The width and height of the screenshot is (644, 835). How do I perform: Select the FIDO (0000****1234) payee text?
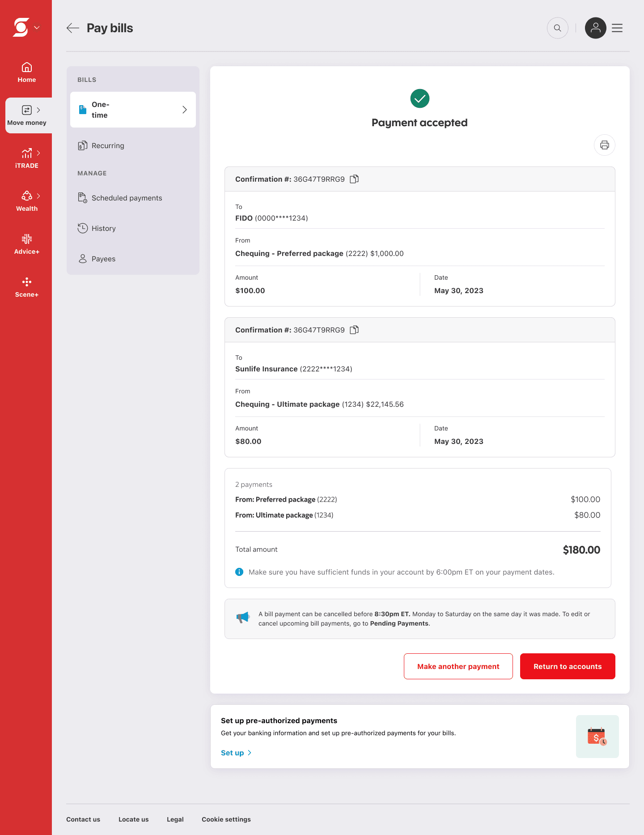[271, 218]
